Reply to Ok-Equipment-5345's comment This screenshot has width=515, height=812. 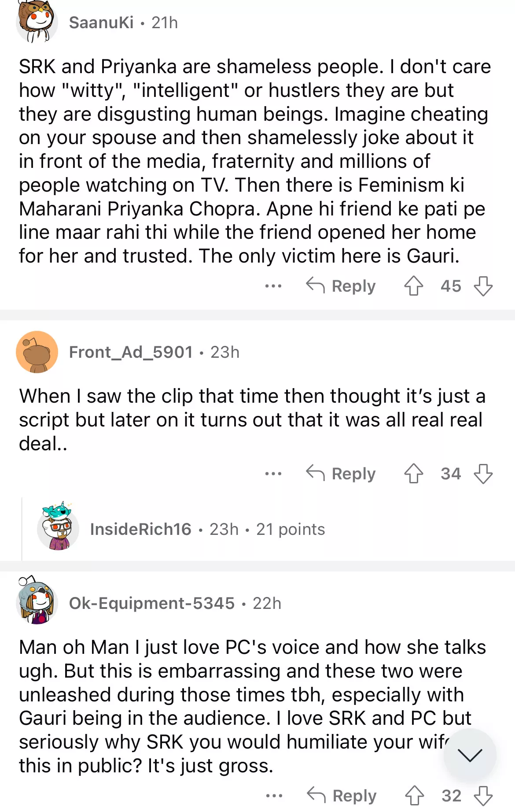click(342, 796)
